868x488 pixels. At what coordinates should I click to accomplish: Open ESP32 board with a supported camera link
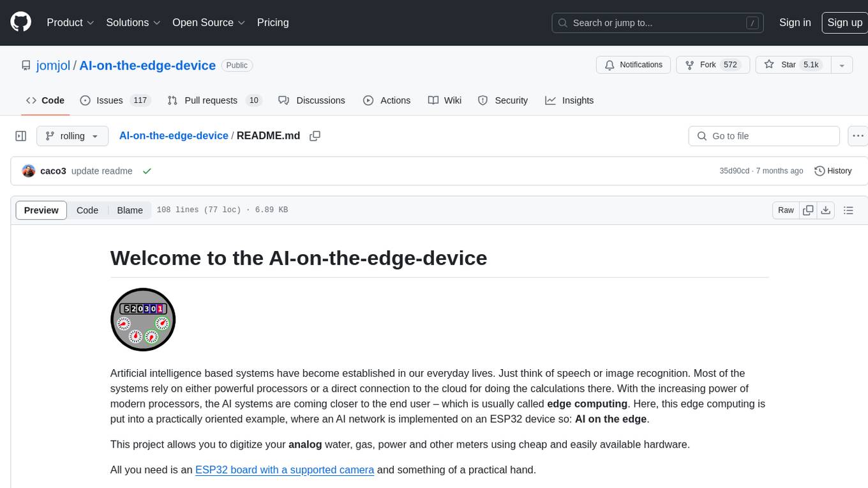click(285, 470)
